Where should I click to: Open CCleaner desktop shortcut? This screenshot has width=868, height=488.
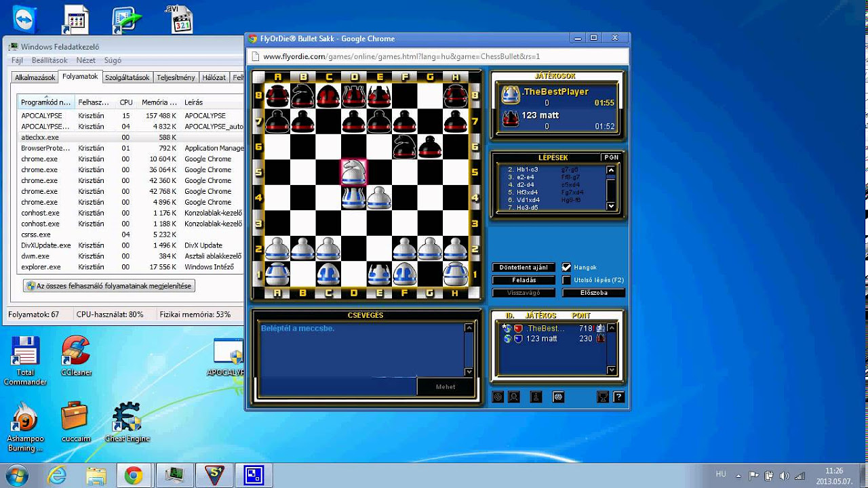click(x=76, y=355)
